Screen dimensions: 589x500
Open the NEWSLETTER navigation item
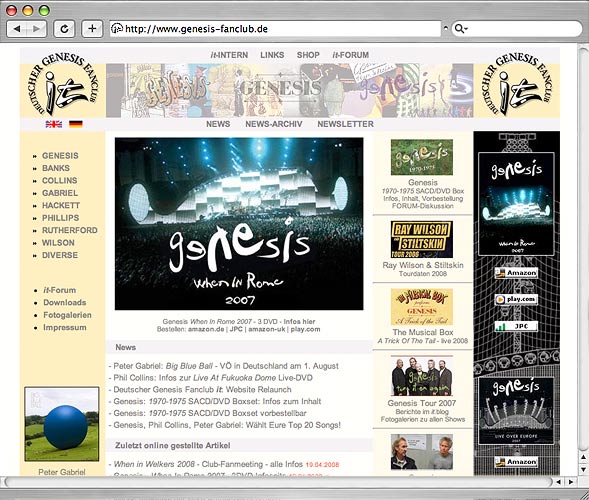[345, 124]
